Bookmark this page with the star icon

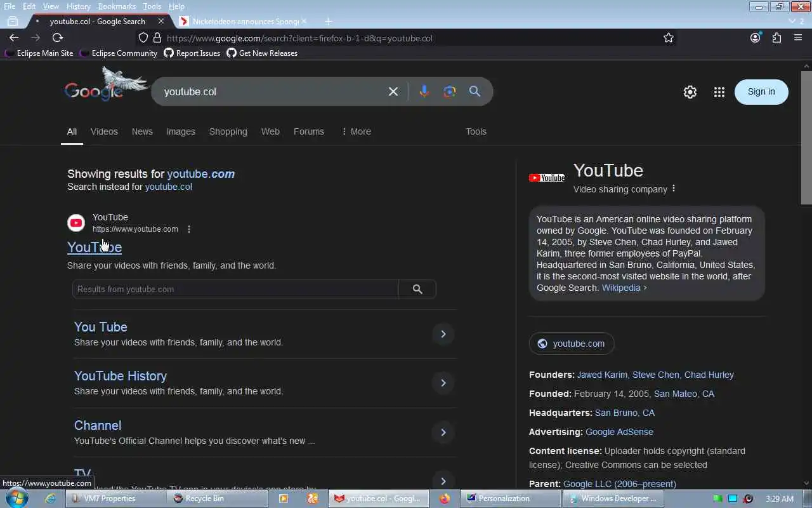(669, 38)
